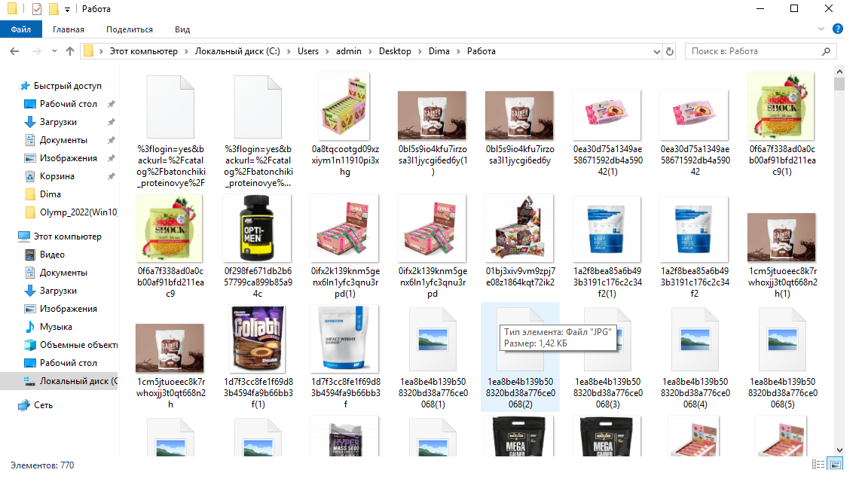Viewport: 868px width, 488px height.
Task: Click Dima breadcrumb in address bar
Action: [x=439, y=51]
